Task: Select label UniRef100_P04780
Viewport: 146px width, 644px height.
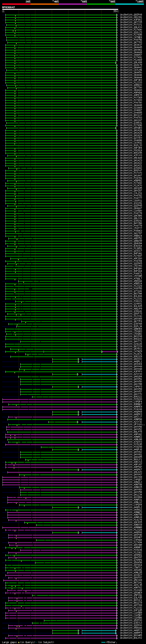Action: coord(131,103)
